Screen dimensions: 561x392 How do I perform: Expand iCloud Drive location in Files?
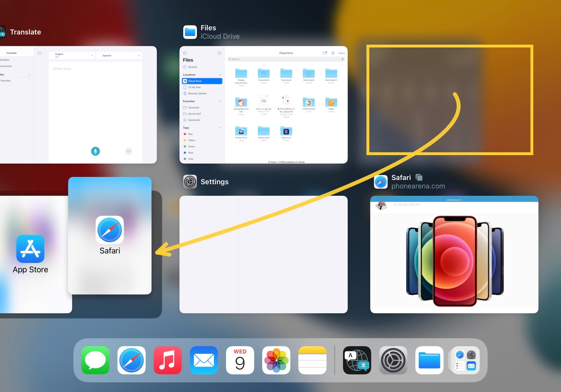tap(202, 81)
